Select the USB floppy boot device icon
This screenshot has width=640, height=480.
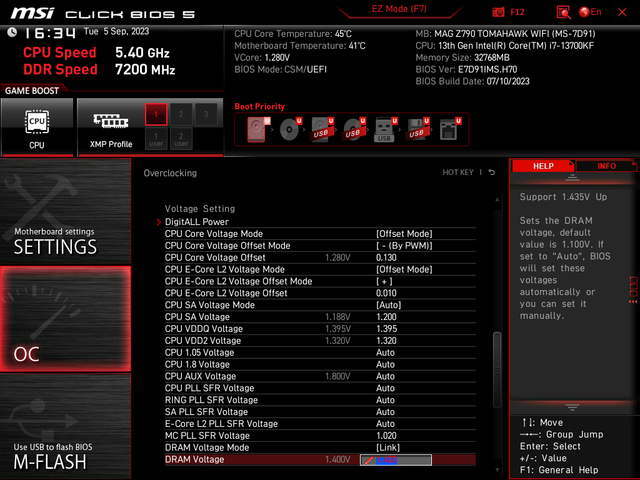[x=417, y=129]
